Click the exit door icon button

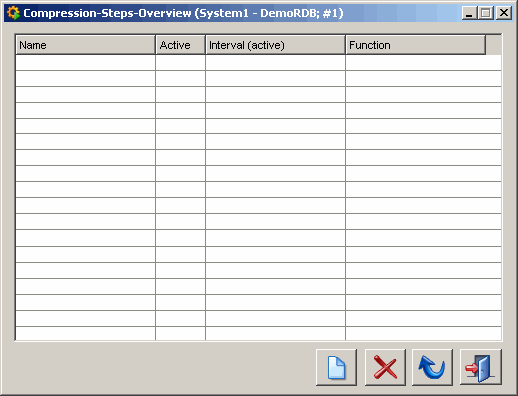(480, 367)
